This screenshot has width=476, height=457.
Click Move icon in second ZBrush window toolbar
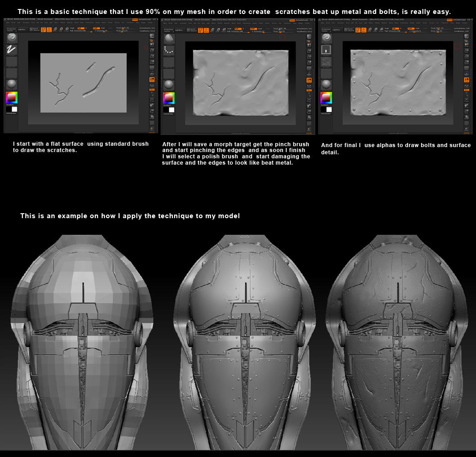[212, 30]
